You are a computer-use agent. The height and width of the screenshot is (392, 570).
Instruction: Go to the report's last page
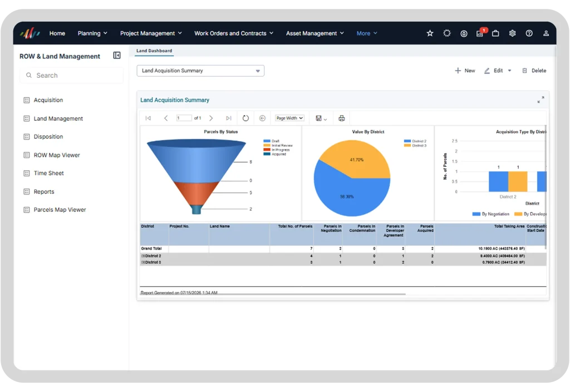pyautogui.click(x=228, y=118)
